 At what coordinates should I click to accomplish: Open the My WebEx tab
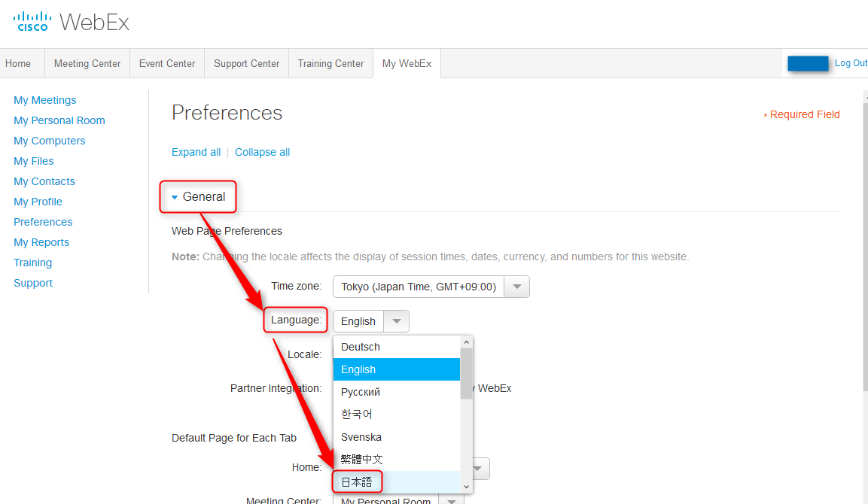(407, 64)
